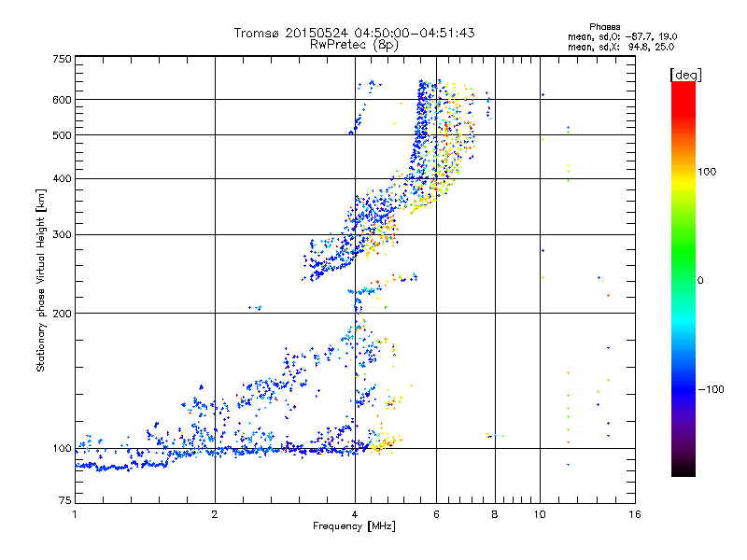Click the 'RwPretec (8p)' subtitle
Viewport: 747px width, 560px height.
(354, 45)
